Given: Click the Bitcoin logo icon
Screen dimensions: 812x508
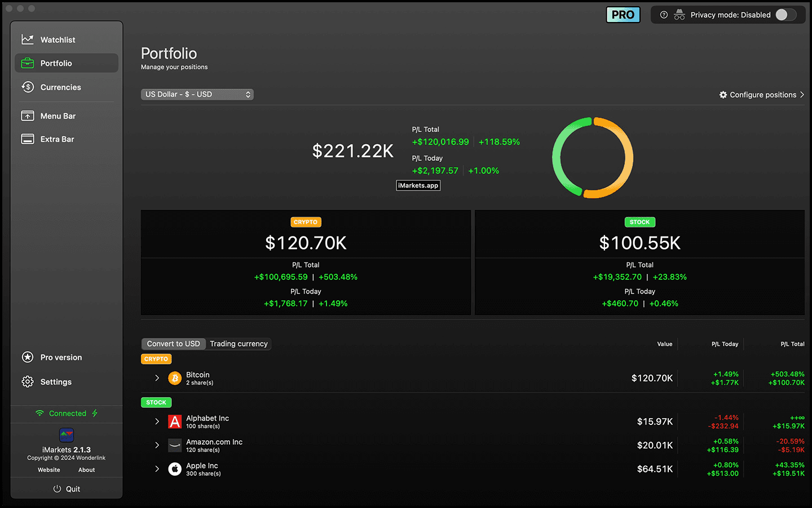Looking at the screenshot, I should point(175,378).
